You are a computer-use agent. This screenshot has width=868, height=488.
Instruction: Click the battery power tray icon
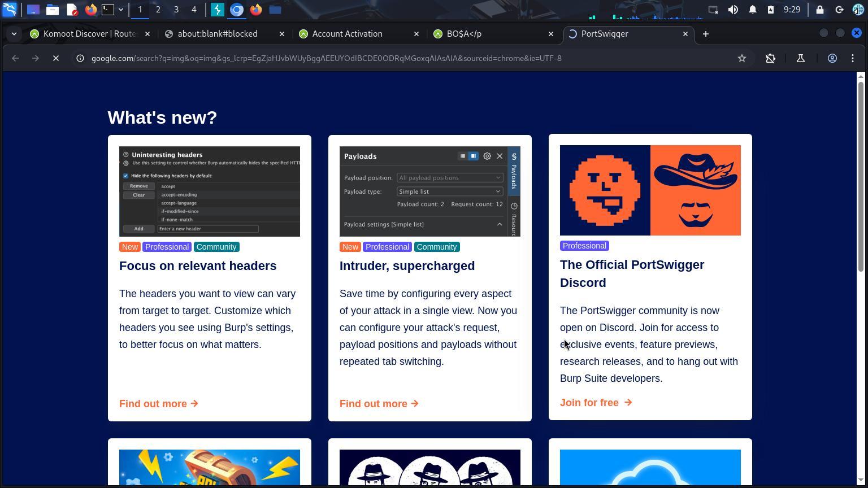tap(771, 10)
